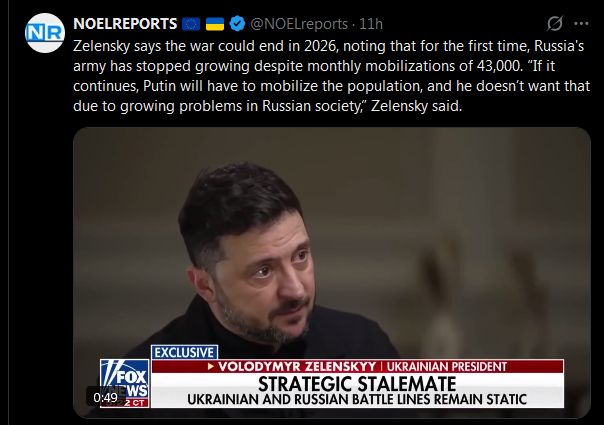Open the NOELREPORTS display name
This screenshot has width=604, height=425.
(x=125, y=24)
